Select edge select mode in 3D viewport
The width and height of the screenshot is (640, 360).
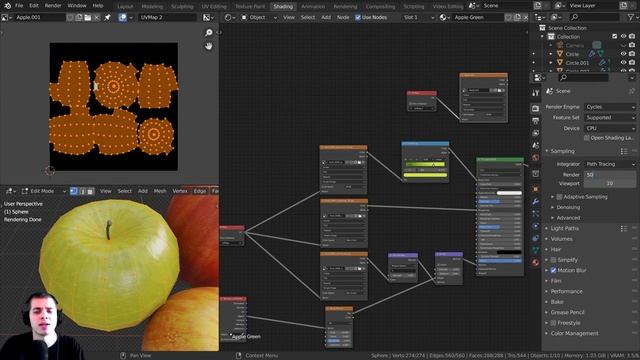[82, 191]
